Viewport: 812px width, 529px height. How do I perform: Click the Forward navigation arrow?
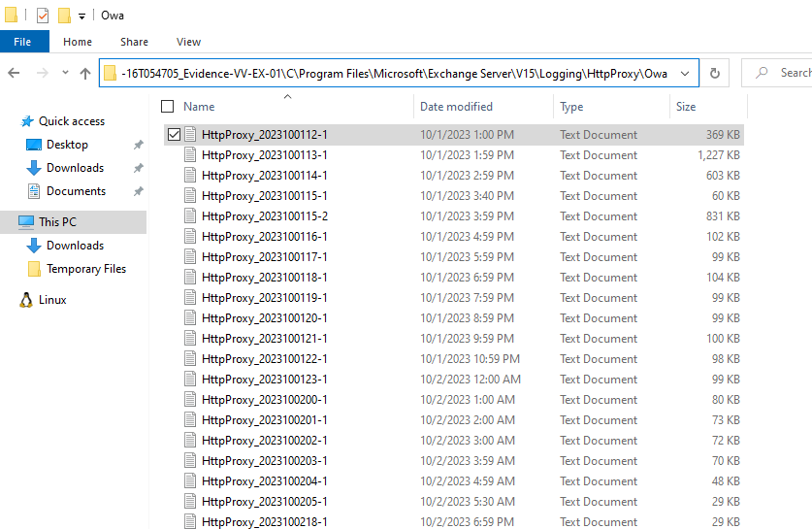(43, 73)
